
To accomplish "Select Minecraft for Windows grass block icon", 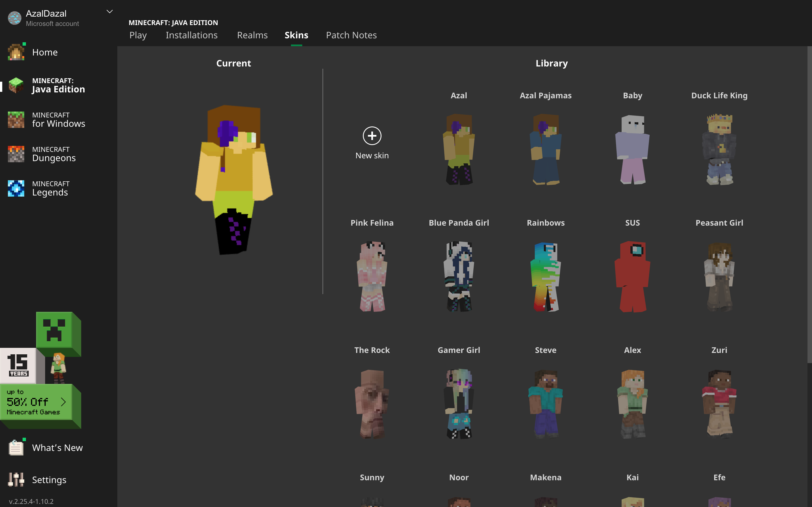I will [x=16, y=120].
